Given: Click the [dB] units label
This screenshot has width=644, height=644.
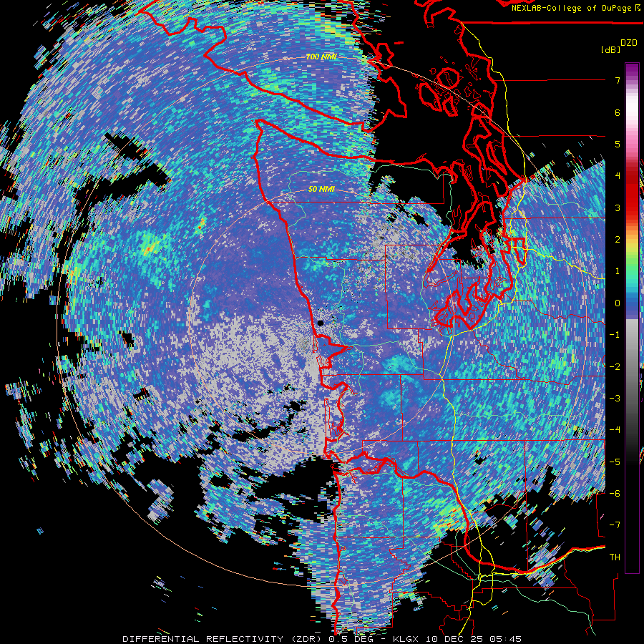Looking at the screenshot, I should (611, 49).
